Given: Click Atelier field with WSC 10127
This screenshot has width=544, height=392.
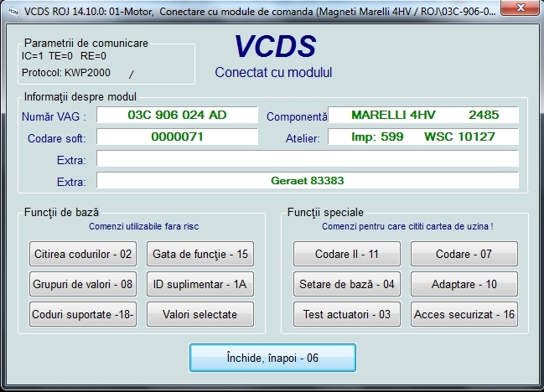Looking at the screenshot, I should pos(423,137).
